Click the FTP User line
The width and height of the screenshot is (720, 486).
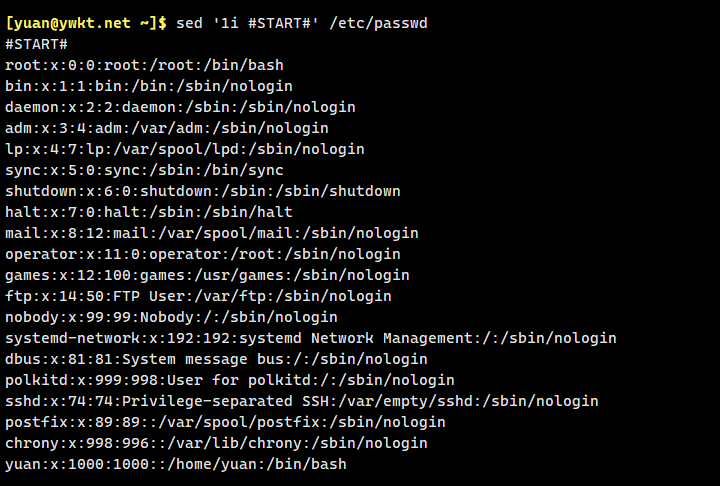point(198,296)
